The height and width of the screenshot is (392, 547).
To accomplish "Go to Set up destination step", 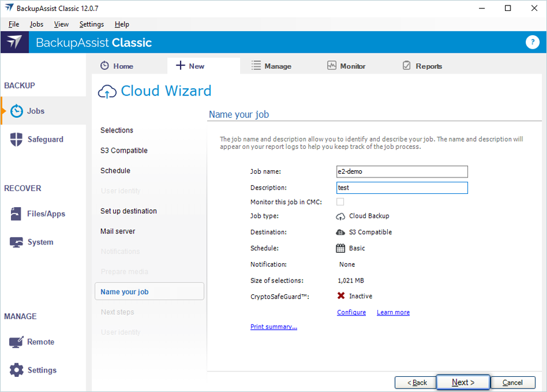I will click(x=129, y=211).
